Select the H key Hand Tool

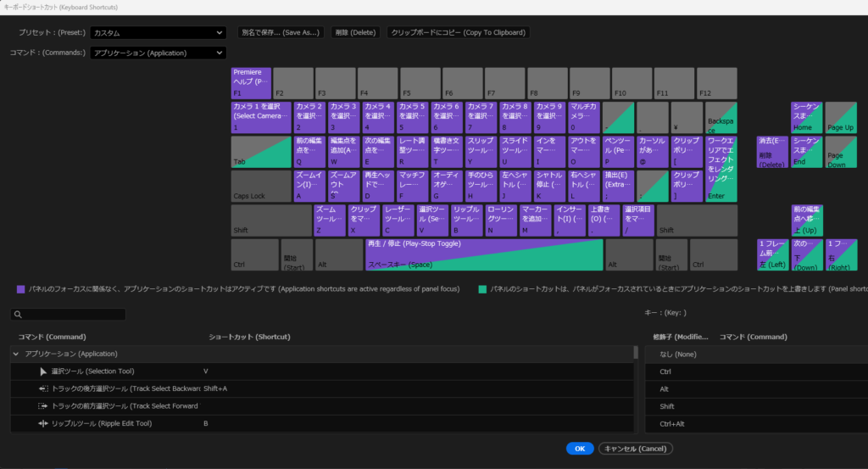481,186
